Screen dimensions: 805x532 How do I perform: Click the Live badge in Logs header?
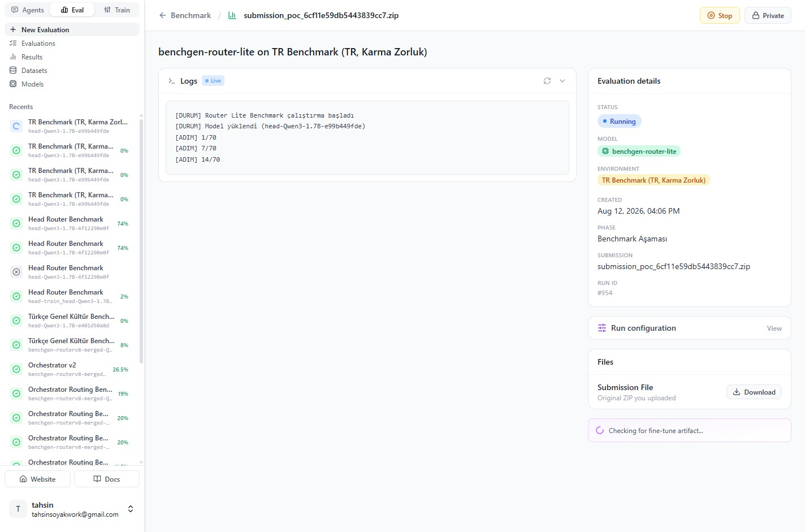[213, 81]
